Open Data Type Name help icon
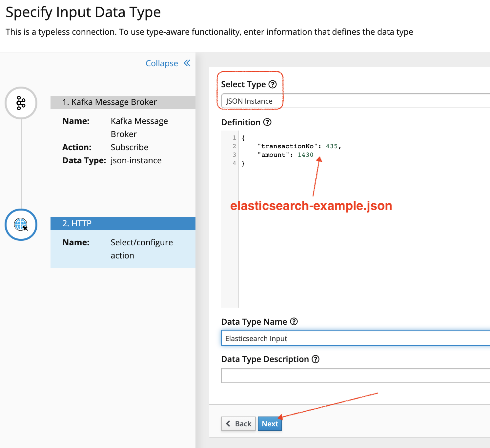 tap(294, 321)
